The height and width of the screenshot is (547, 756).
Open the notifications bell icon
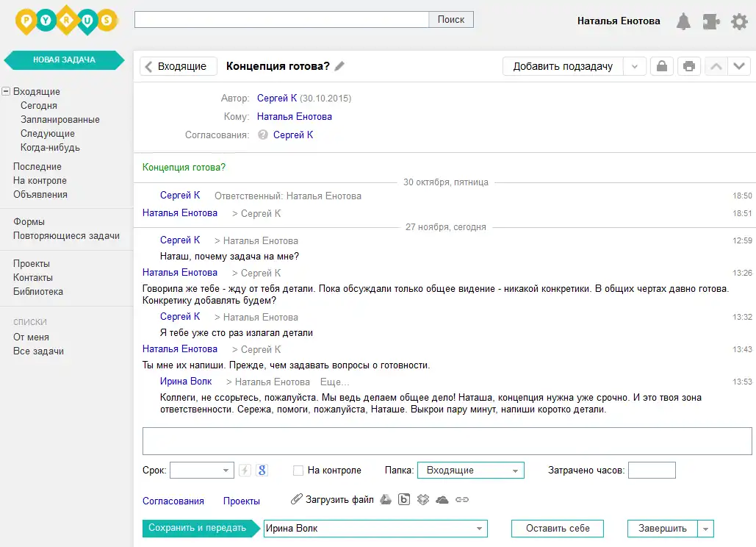683,21
